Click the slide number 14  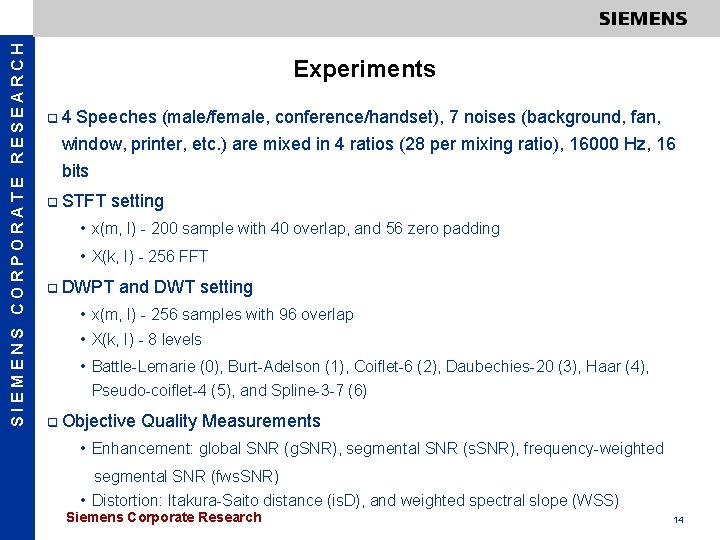(678, 520)
